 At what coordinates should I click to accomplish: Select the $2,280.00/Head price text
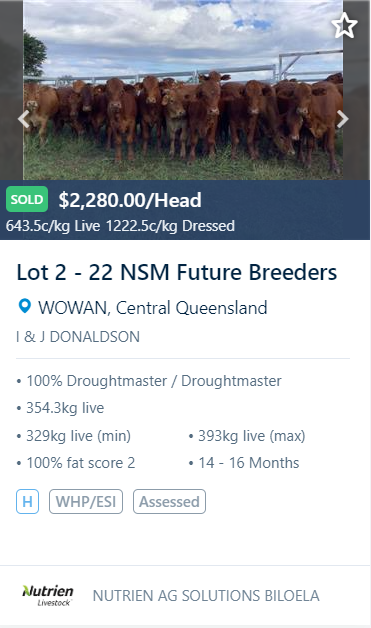[130, 200]
